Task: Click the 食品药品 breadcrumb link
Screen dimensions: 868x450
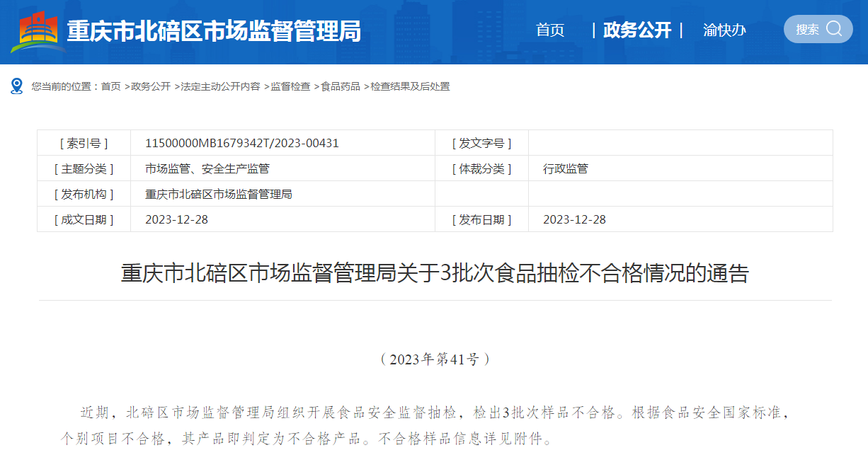Action: (341, 86)
